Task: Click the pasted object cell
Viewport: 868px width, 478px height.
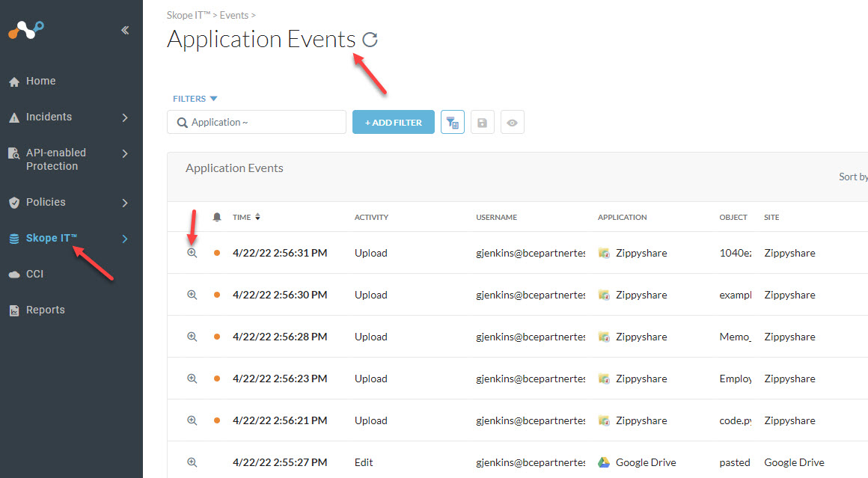Action: point(735,462)
